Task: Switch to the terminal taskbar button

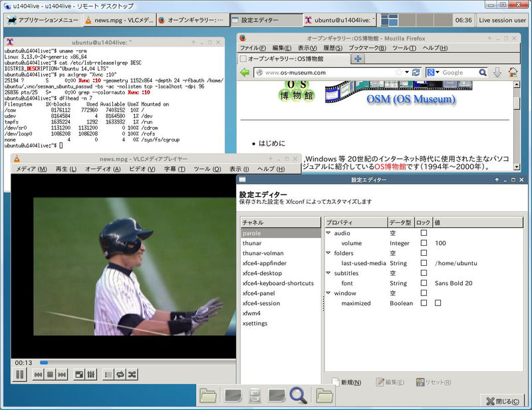Action: (340, 20)
